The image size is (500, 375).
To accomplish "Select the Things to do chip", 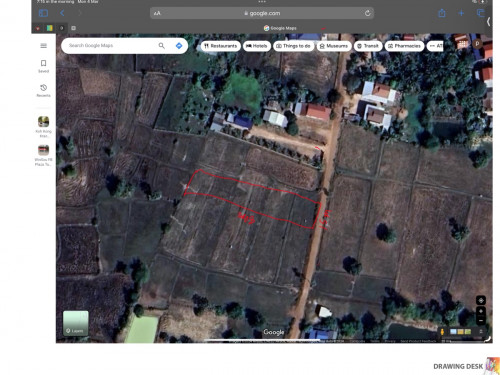I will tap(293, 46).
